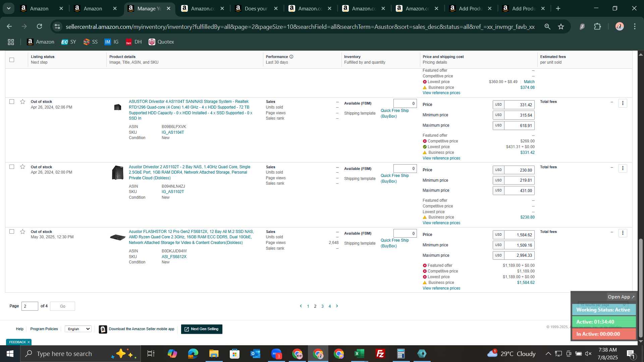
Task: Open SKU link ASI_FS6812X
Action: [174, 257]
